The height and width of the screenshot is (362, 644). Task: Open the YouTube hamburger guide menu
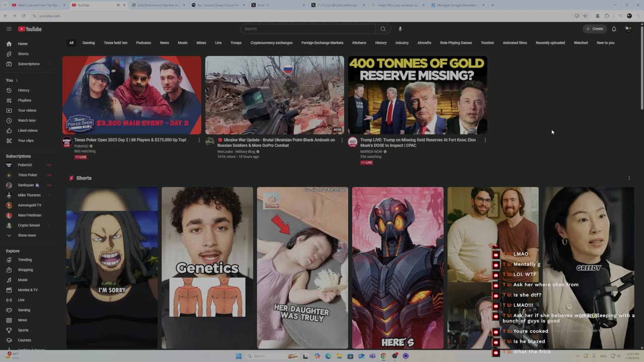tap(9, 29)
